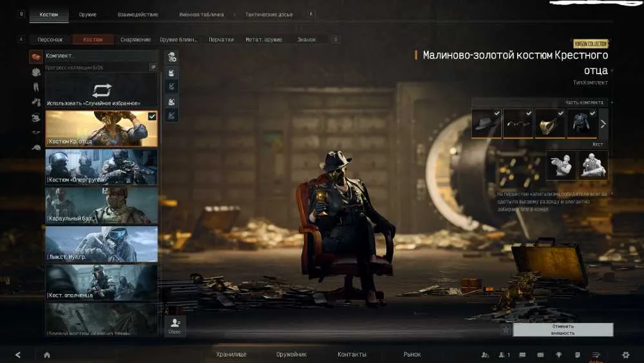This screenshot has width=644, height=363.
Task: Switch to Оружие ближн. sub-tab
Action: [178, 39]
